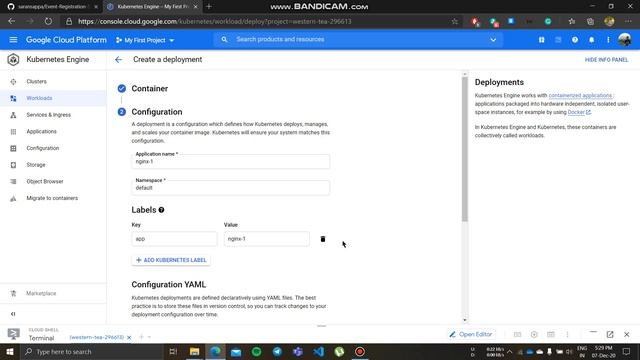Open notifications bell icon
The image size is (640, 360).
click(591, 40)
